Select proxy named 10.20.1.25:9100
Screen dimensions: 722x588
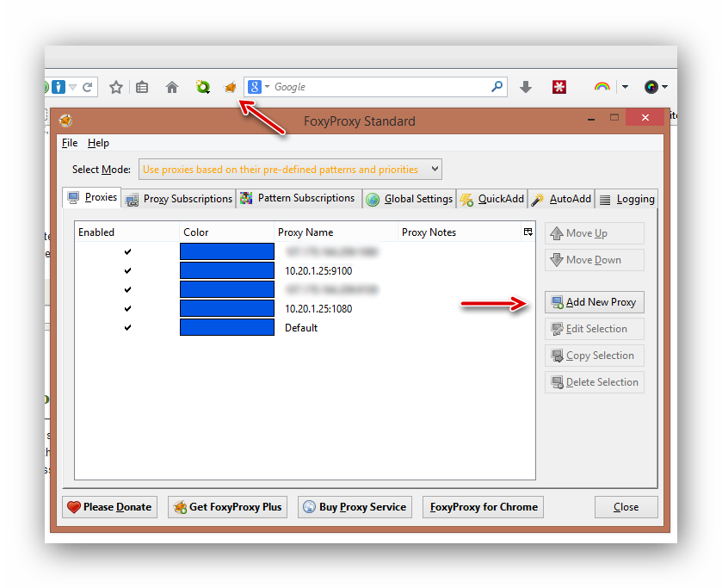click(x=318, y=270)
